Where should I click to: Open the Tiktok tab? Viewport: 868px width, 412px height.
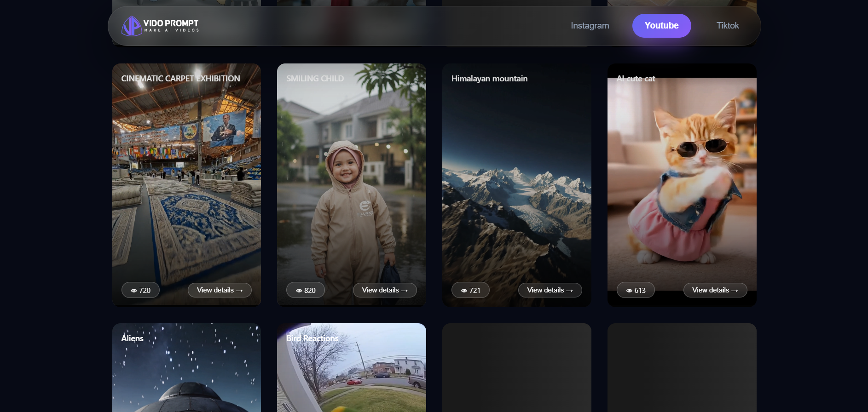[x=727, y=26]
